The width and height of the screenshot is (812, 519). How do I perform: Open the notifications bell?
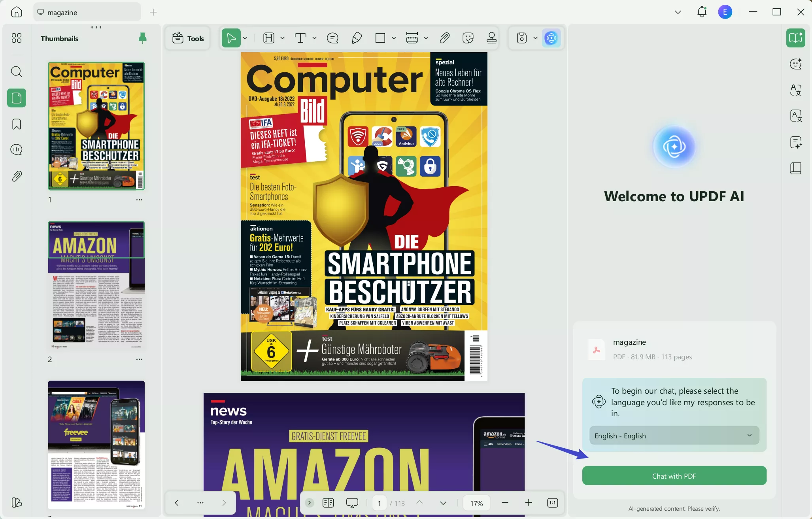pyautogui.click(x=702, y=12)
